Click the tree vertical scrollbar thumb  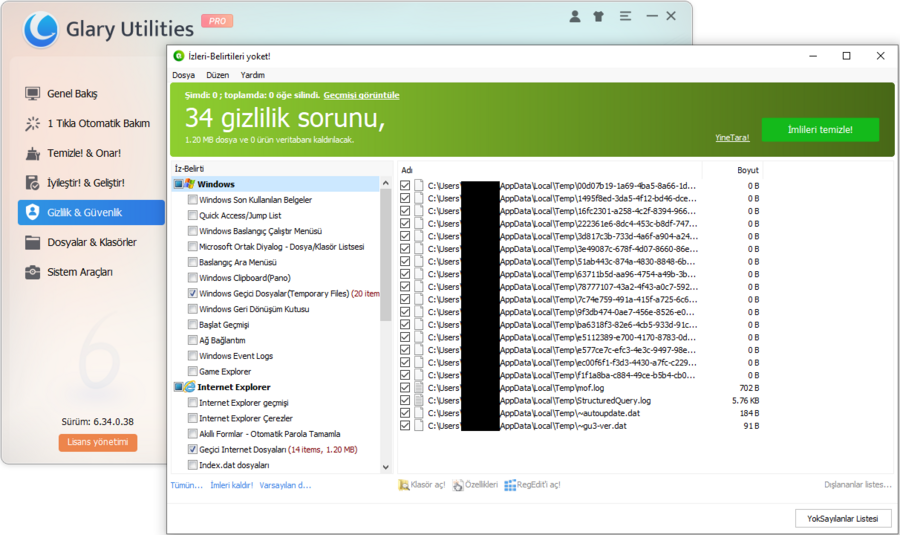click(x=386, y=255)
